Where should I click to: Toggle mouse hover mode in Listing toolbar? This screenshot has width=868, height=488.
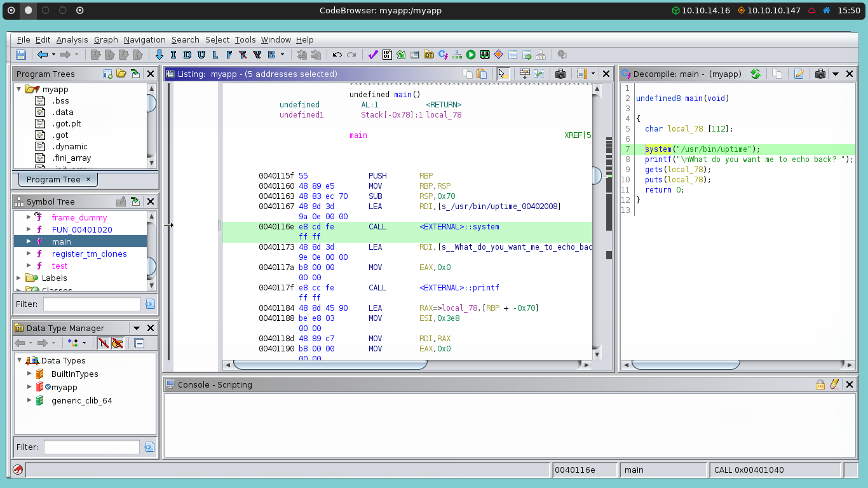click(503, 74)
